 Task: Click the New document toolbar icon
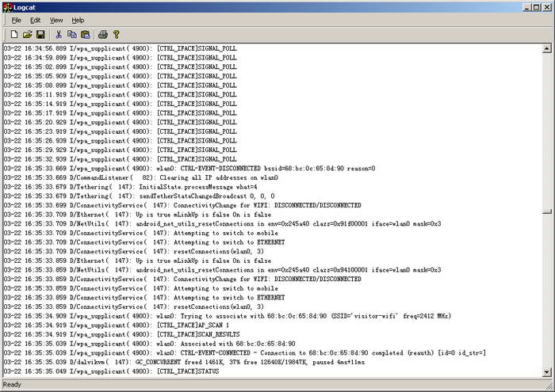13,34
